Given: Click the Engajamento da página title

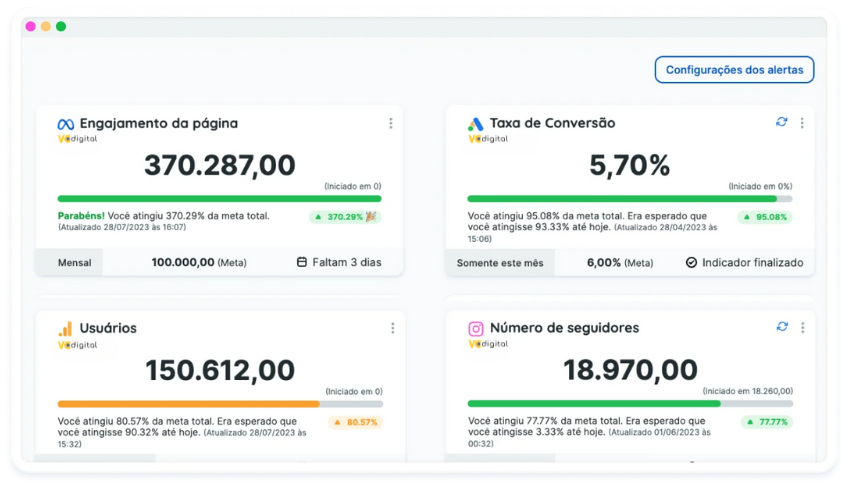Looking at the screenshot, I should [158, 123].
